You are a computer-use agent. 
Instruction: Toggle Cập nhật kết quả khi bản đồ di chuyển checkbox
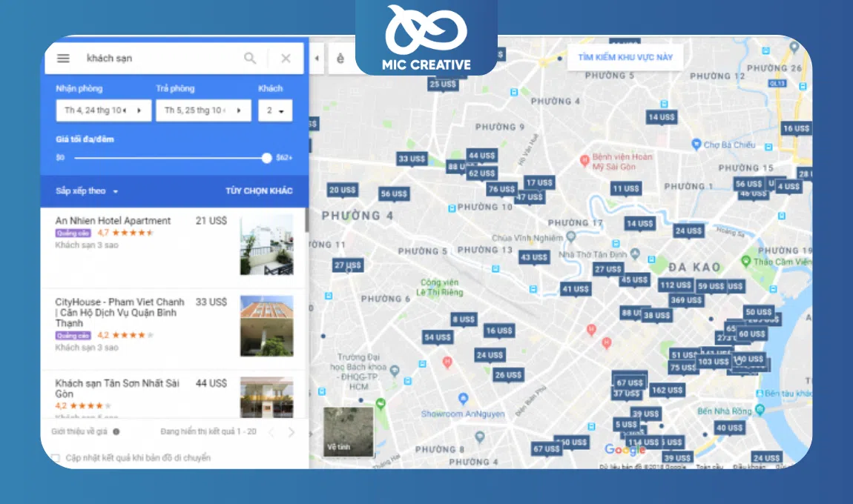click(x=56, y=458)
